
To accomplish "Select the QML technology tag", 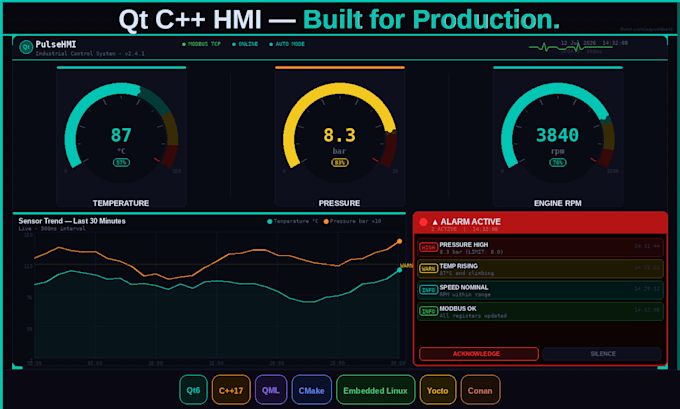I will point(271,390).
